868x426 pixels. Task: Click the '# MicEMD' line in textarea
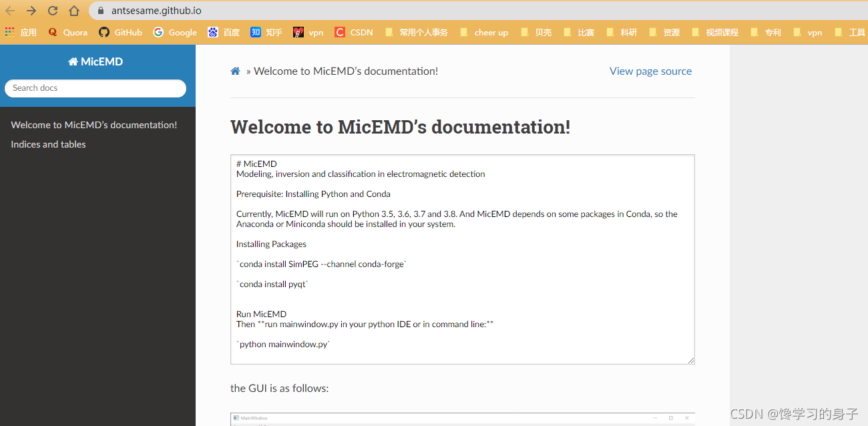[256, 164]
